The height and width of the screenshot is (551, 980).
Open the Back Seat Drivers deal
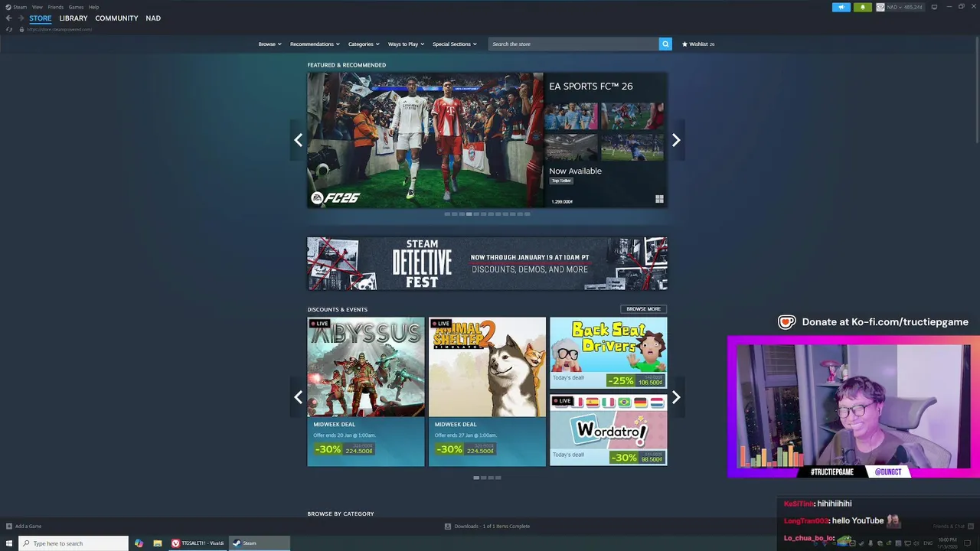click(x=608, y=353)
